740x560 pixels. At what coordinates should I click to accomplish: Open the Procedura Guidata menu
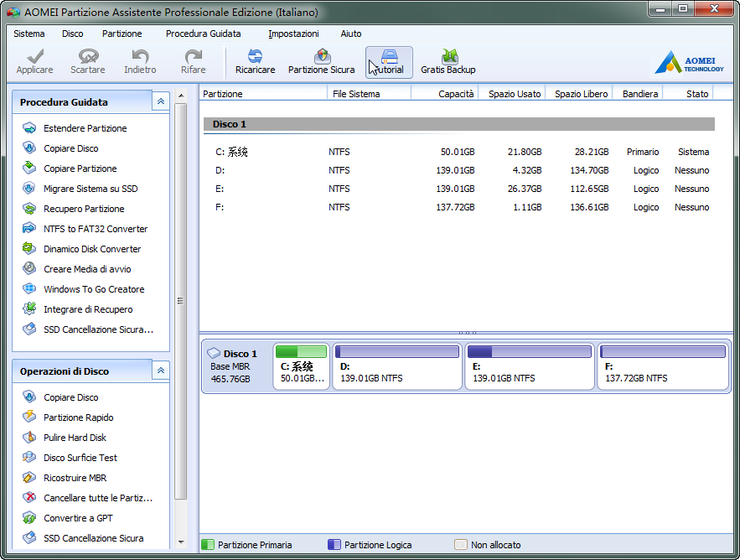click(x=204, y=34)
